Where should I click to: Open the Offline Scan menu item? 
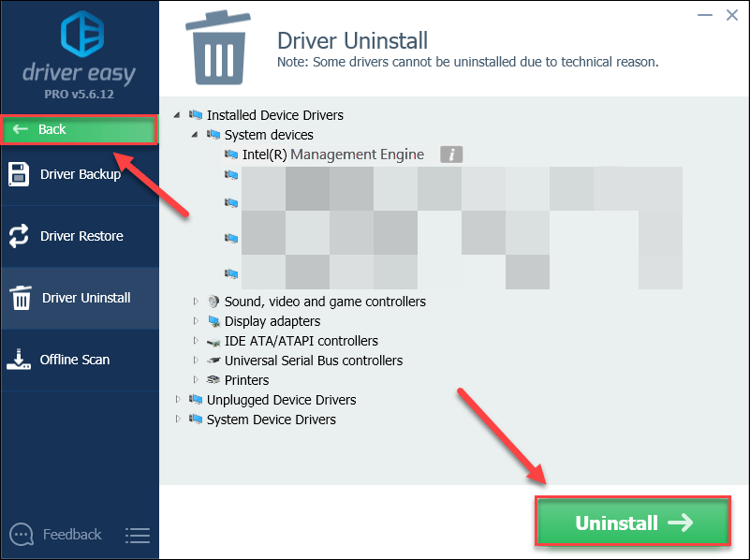click(x=80, y=360)
